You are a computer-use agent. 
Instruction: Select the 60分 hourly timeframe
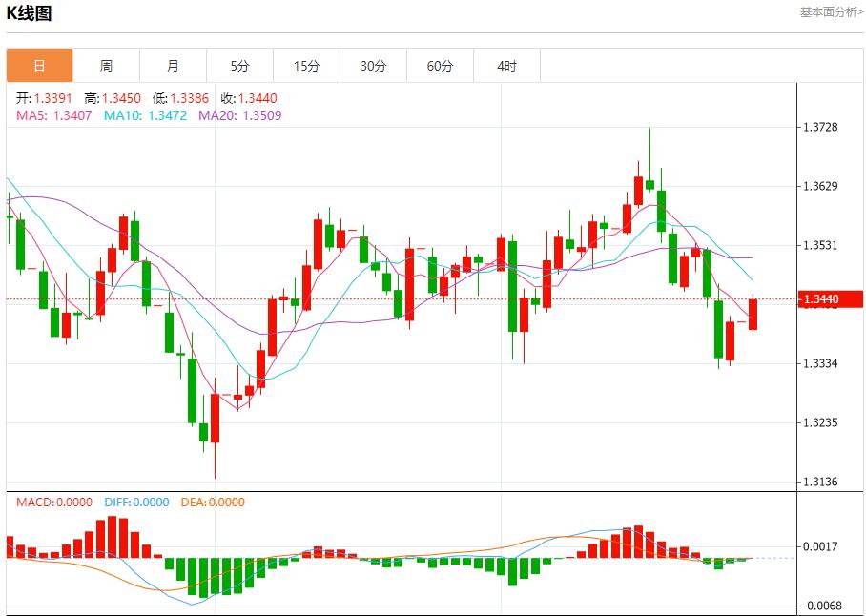[441, 65]
